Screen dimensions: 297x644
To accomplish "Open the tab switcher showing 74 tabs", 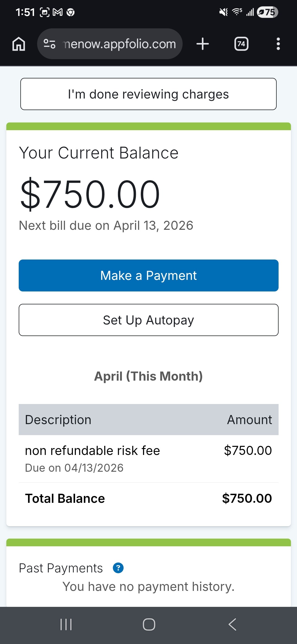I will pos(241,44).
